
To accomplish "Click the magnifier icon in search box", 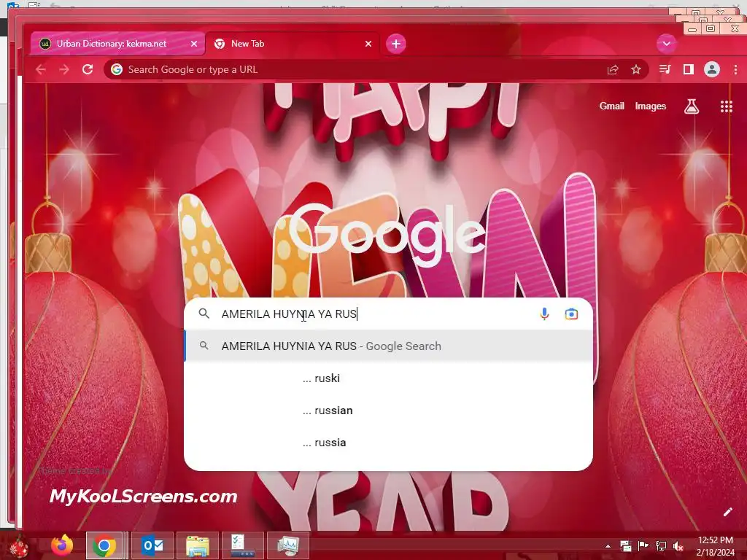I will coord(204,314).
